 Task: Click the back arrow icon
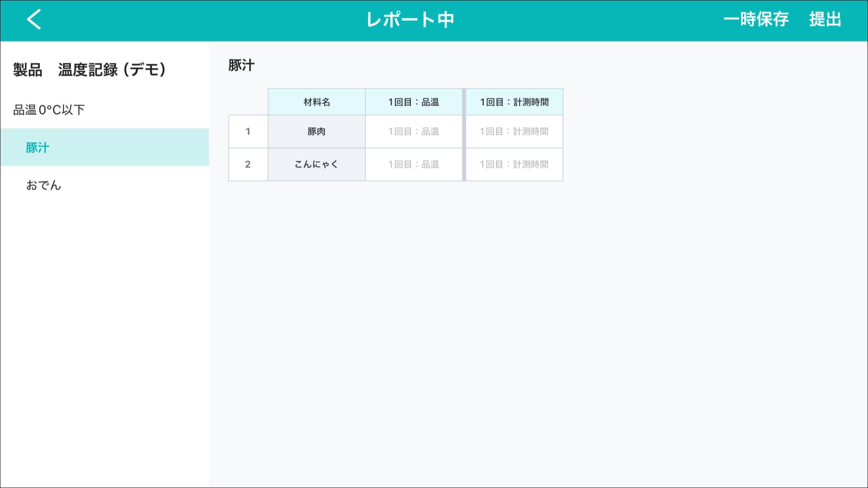[x=34, y=19]
